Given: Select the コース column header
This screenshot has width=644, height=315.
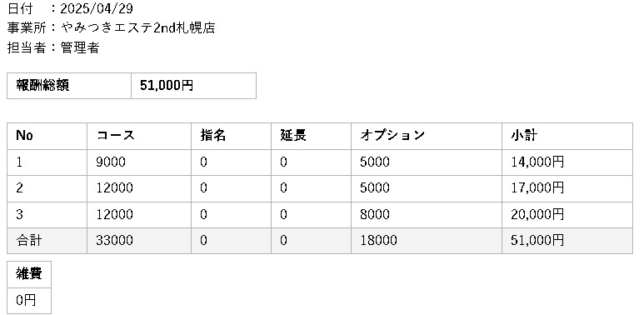Looking at the screenshot, I should pos(139,136).
